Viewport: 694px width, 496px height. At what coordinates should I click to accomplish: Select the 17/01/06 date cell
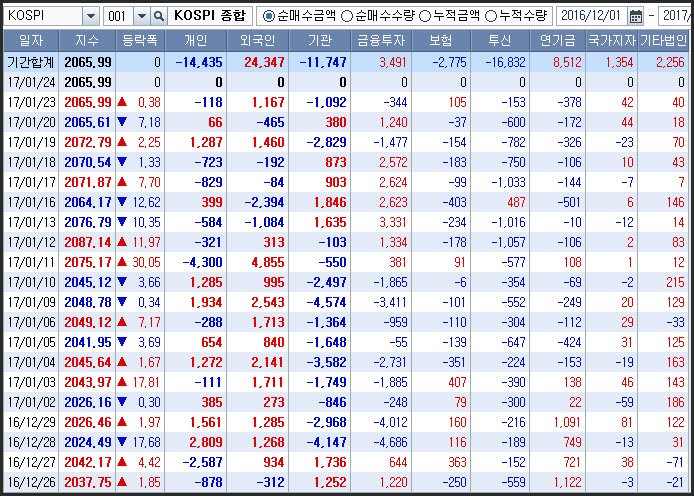31,322
